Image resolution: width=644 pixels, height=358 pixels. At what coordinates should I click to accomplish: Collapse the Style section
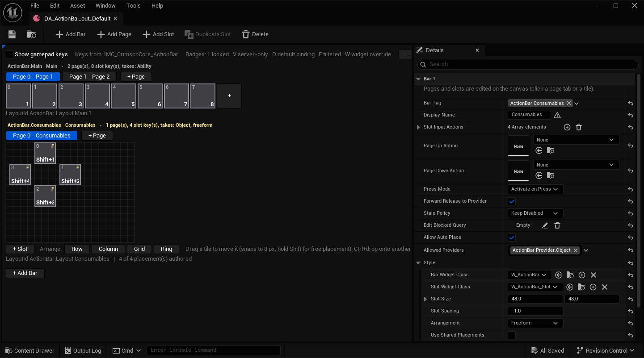(418, 263)
